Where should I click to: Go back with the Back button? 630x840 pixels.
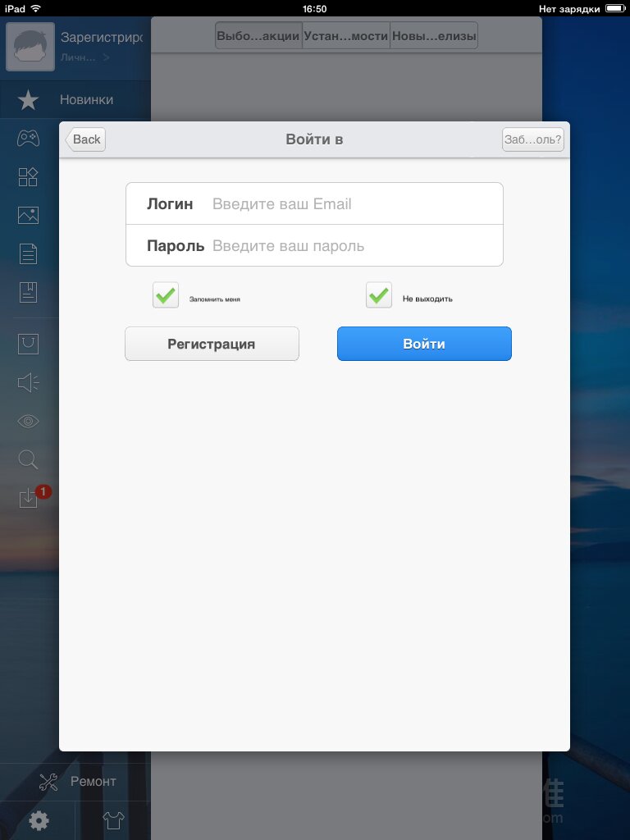tap(85, 139)
